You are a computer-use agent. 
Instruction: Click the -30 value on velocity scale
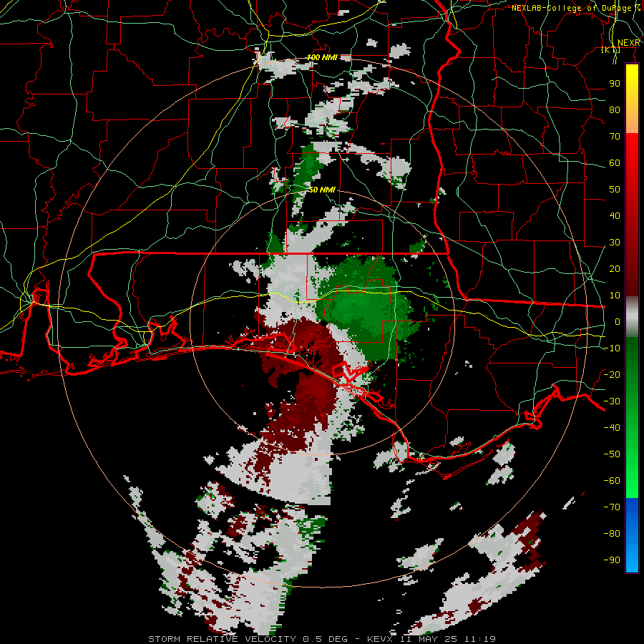[x=612, y=401]
